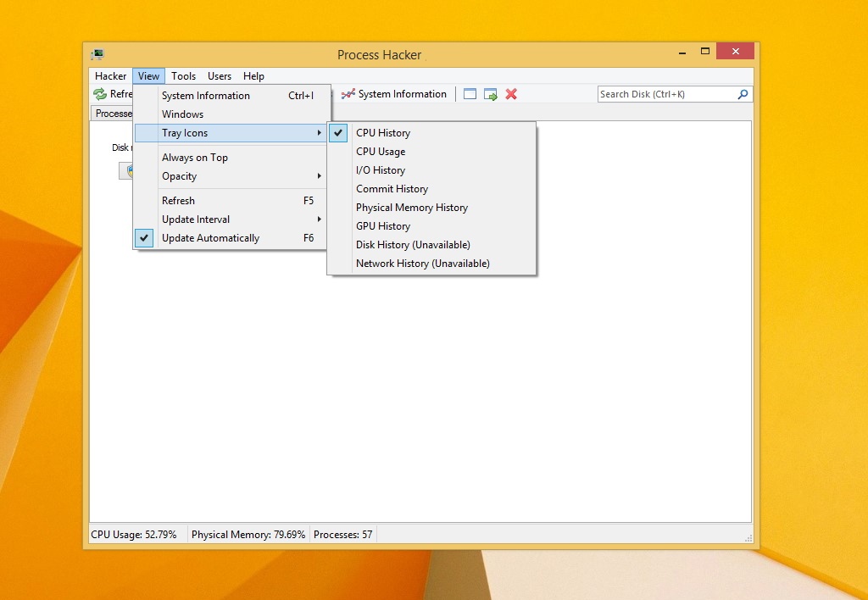Screen dimensions: 868x600
Task: Switch to the Processes tab
Action: 112,113
